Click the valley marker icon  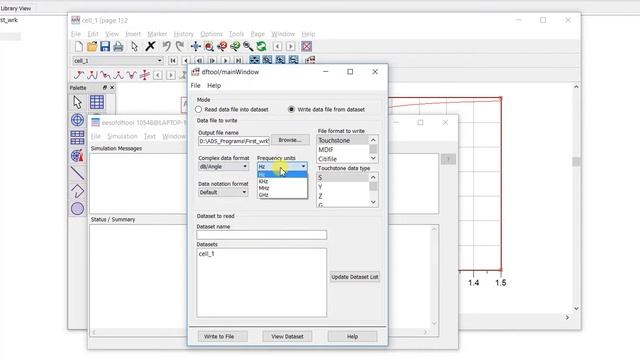click(131, 75)
